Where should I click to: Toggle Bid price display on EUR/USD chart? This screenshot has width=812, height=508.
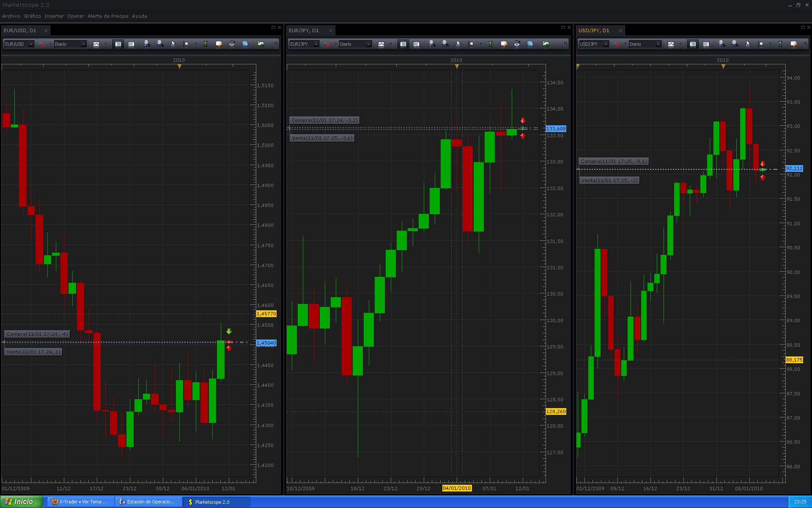click(x=118, y=44)
